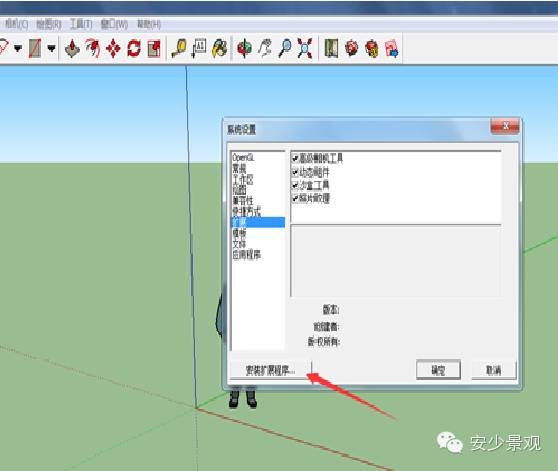Select the Orbit camera tool
Image resolution: width=558 pixels, height=471 pixels.
click(244, 48)
